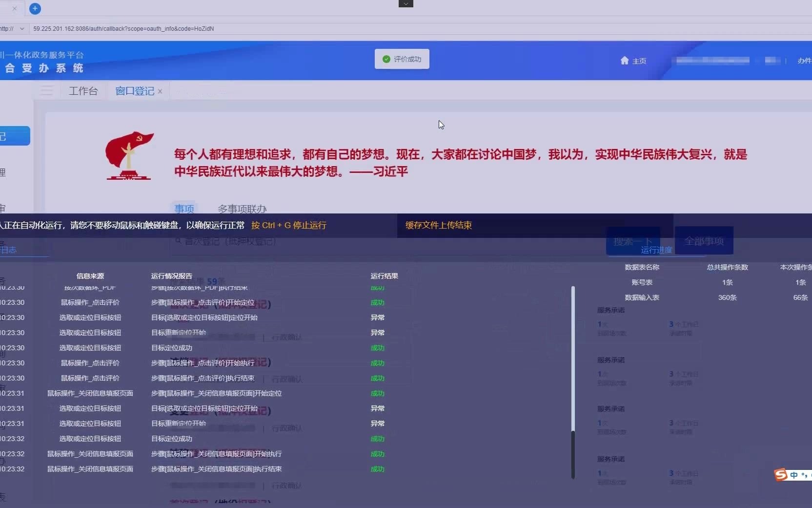Image resolution: width=812 pixels, height=508 pixels.
Task: Click the red flag emblem beside the quote banner
Action: point(129,155)
